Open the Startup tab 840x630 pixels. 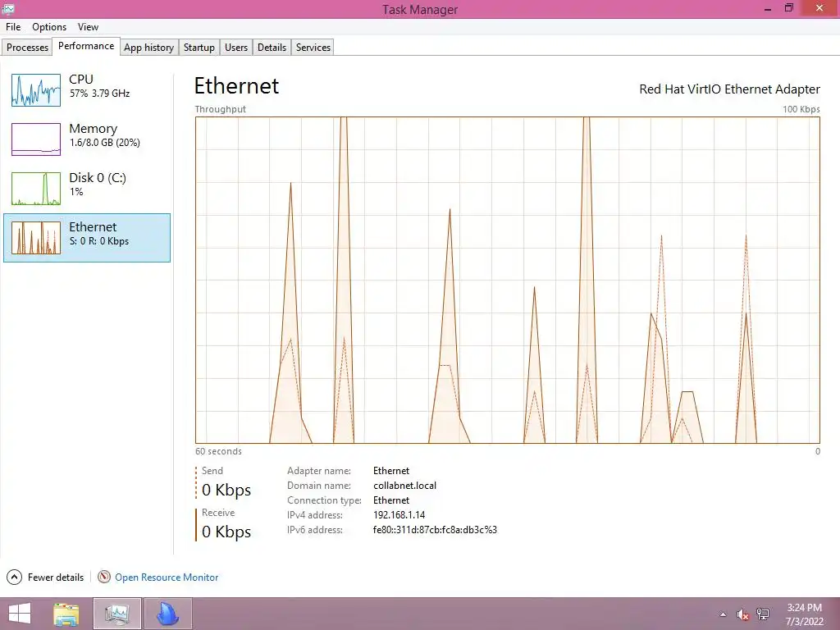[199, 47]
